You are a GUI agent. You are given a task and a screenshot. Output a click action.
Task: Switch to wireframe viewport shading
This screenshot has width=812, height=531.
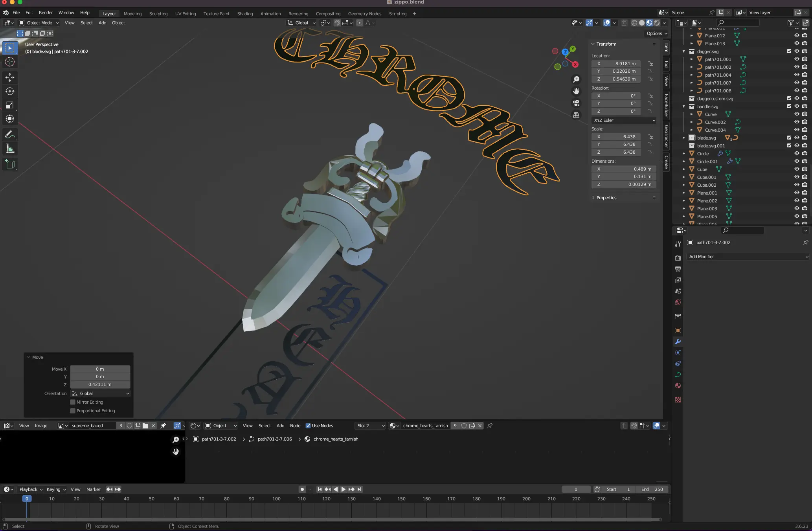click(634, 23)
